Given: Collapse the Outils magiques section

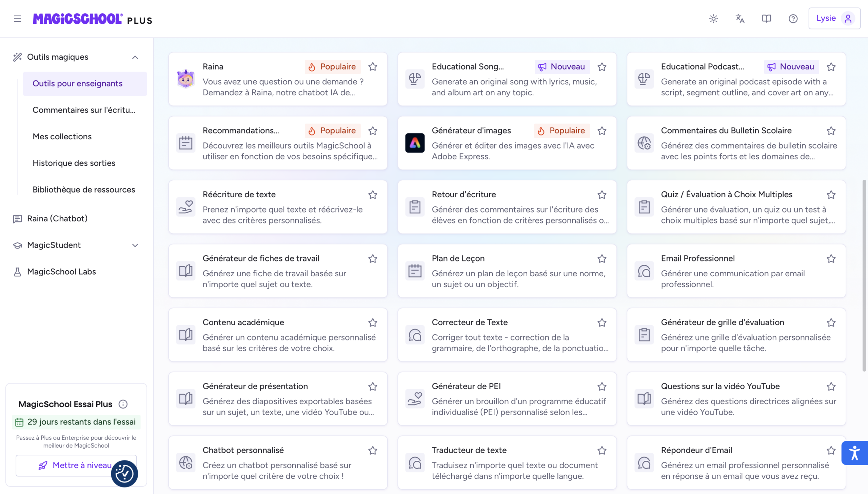Looking at the screenshot, I should pos(135,57).
